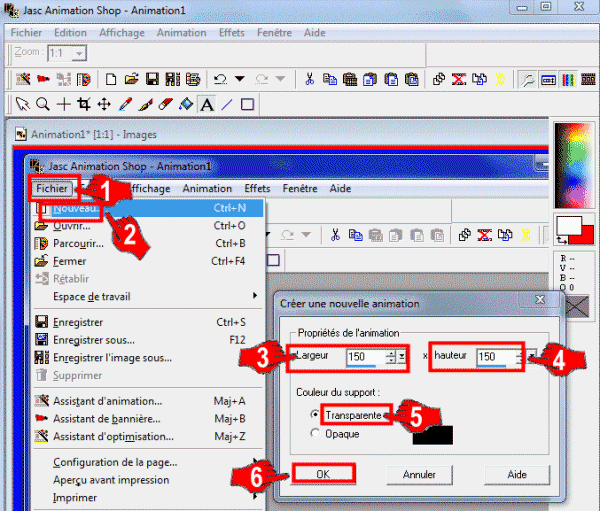Delete frames with red X main toolbar icon
The height and width of the screenshot is (511, 600).
point(459,80)
